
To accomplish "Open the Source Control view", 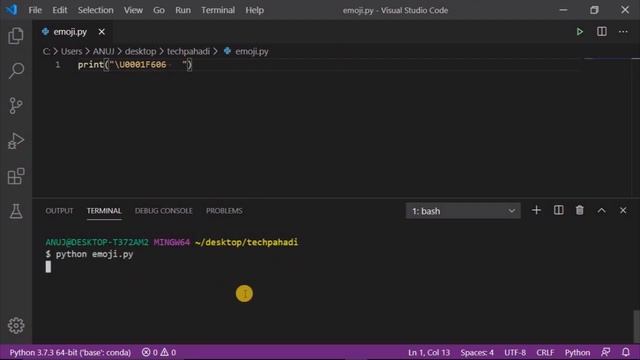I will tap(16, 106).
